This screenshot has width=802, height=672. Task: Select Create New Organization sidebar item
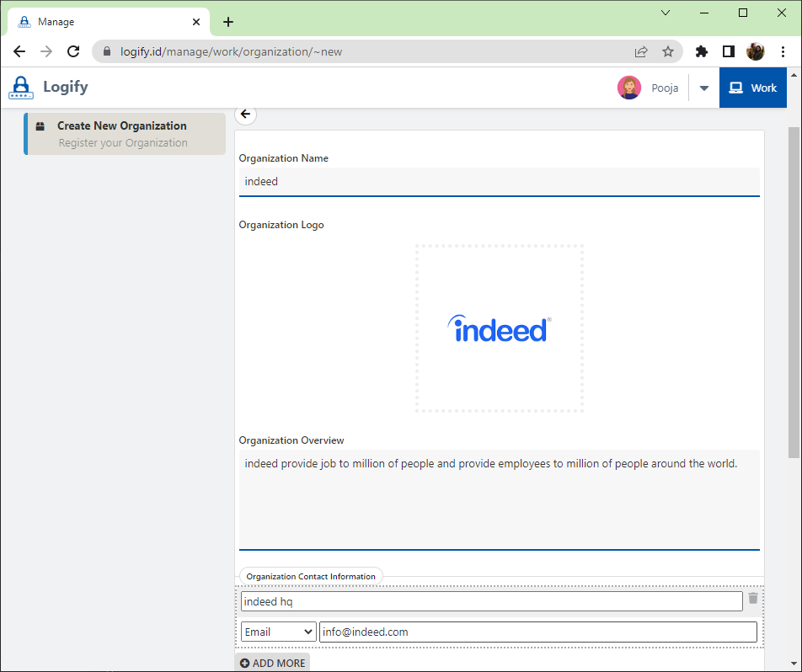[125, 134]
